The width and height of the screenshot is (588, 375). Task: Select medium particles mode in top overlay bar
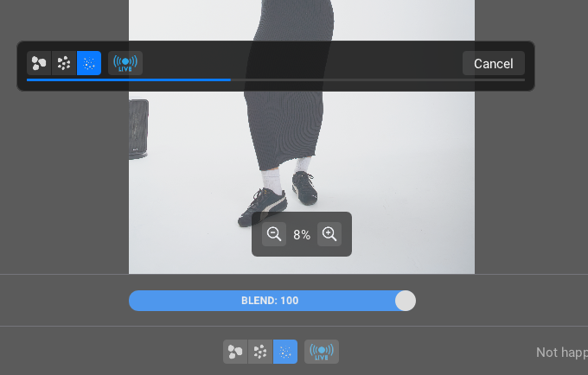pyautogui.click(x=64, y=63)
